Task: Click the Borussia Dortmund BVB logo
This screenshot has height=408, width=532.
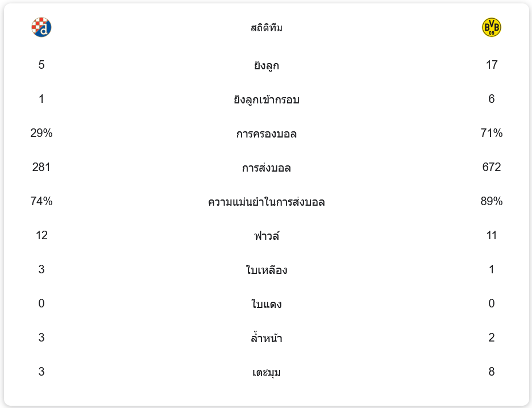Action: click(x=491, y=27)
